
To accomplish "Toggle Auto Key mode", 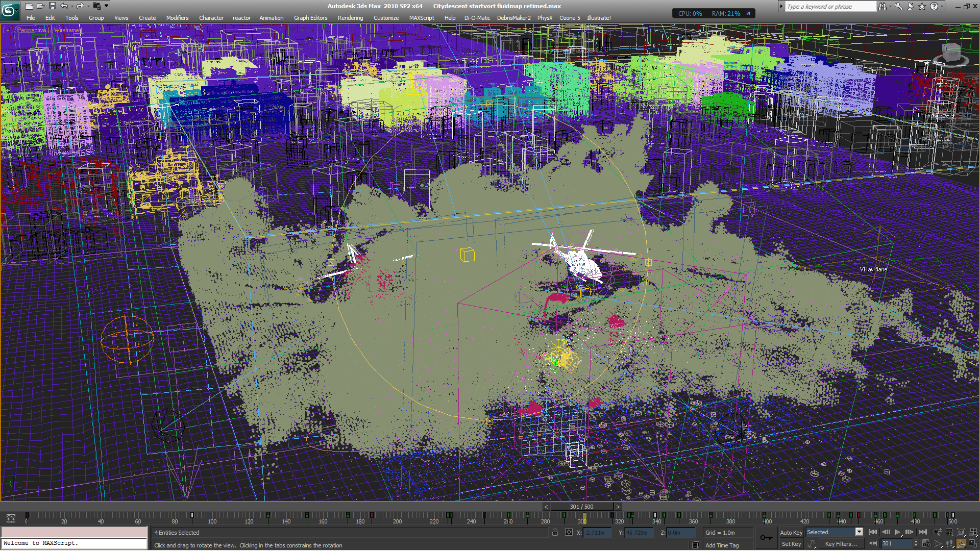I will (791, 532).
